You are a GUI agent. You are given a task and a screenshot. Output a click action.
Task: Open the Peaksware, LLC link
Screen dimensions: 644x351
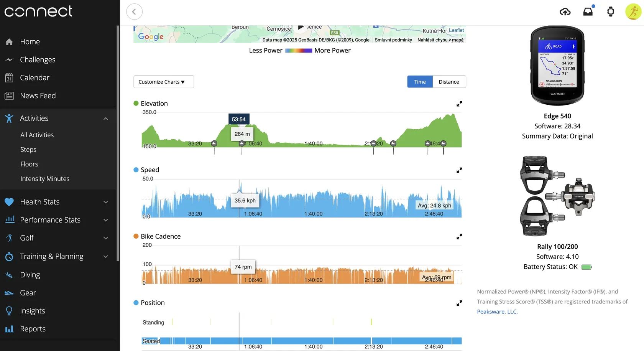coord(497,311)
